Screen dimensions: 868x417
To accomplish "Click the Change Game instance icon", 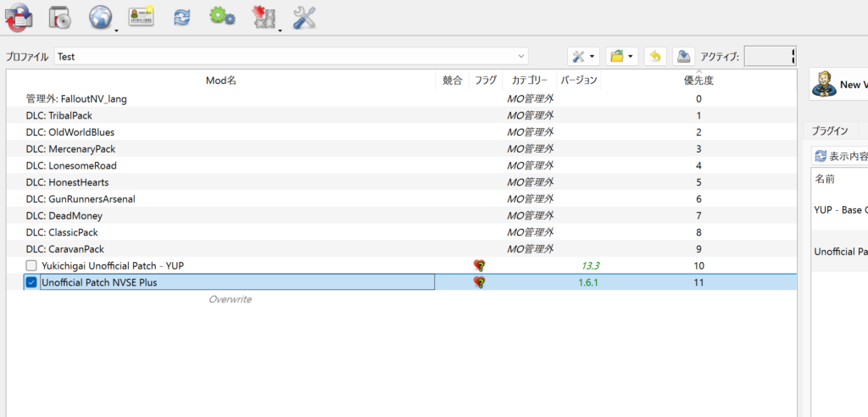I will click(18, 15).
